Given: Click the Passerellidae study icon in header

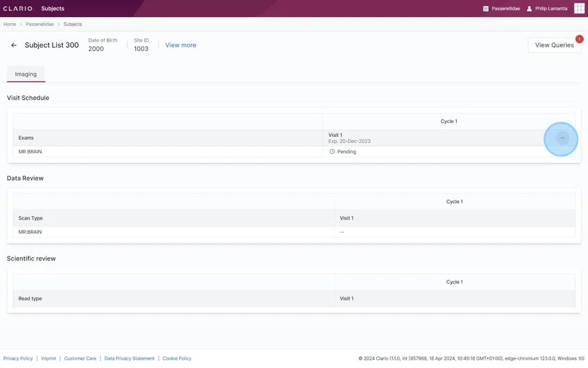Looking at the screenshot, I should (485, 9).
